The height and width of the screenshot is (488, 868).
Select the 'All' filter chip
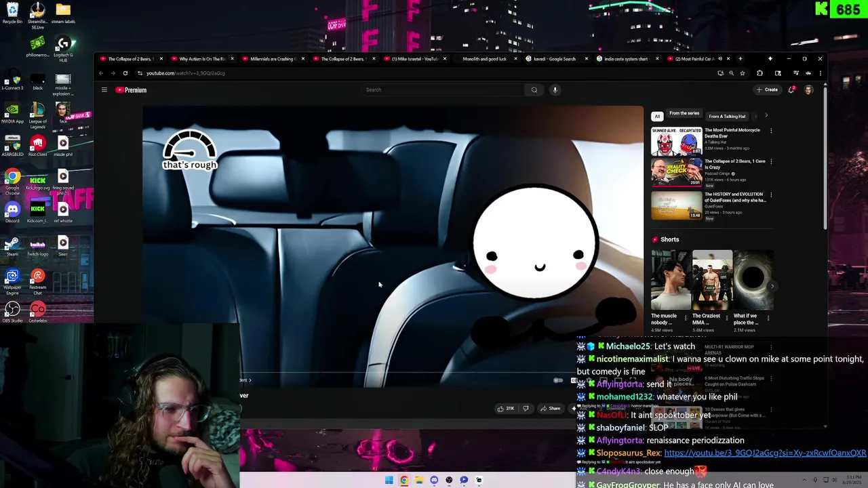click(x=657, y=116)
